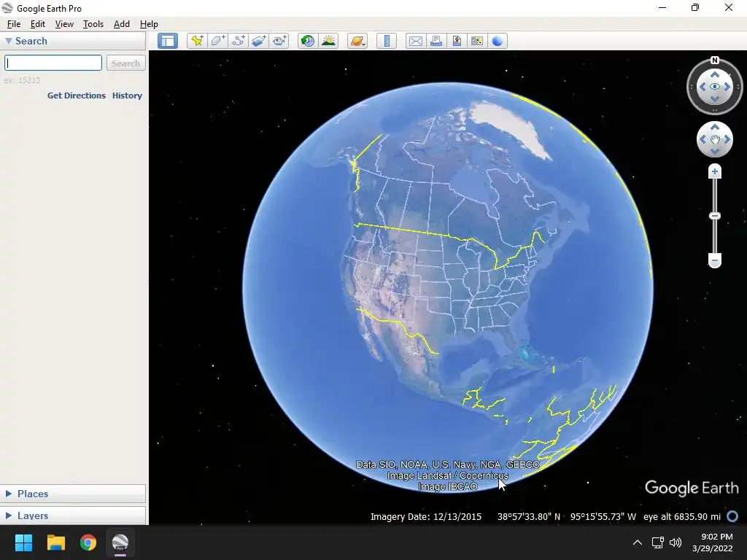747x560 pixels.
Task: Click the streaming status ring indicator
Action: [x=732, y=516]
